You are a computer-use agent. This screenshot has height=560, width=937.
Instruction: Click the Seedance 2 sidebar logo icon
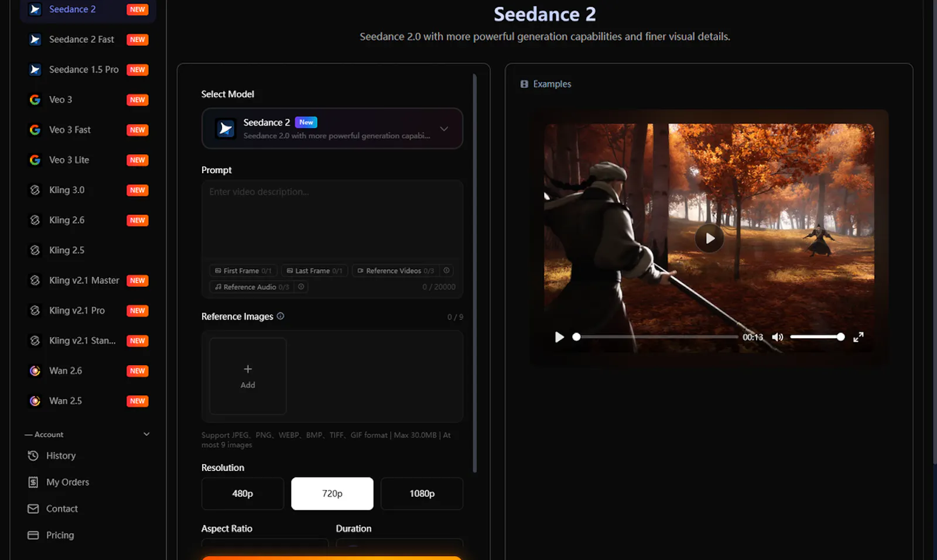point(35,9)
